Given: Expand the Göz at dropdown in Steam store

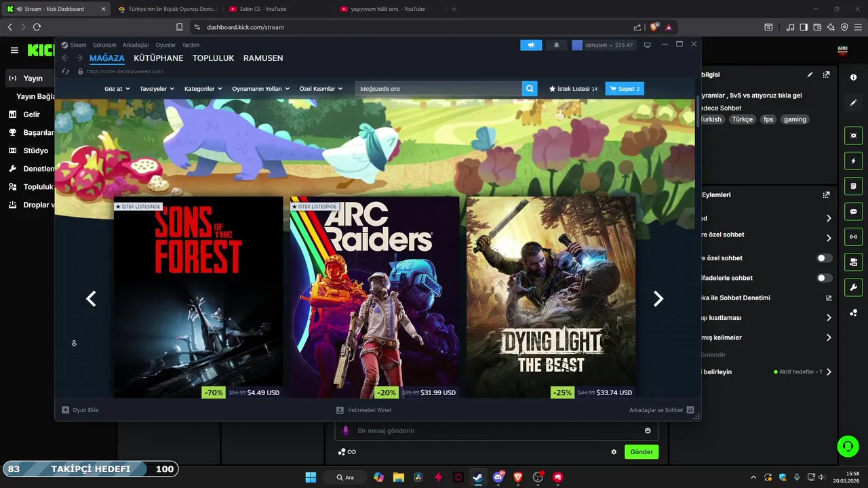Looking at the screenshot, I should coord(117,89).
